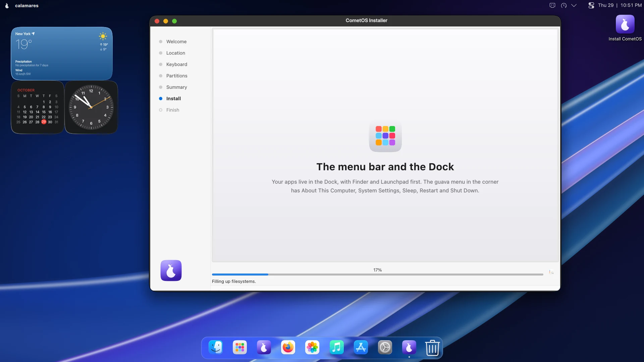Click the guava logo in installer sidebar

click(171, 270)
